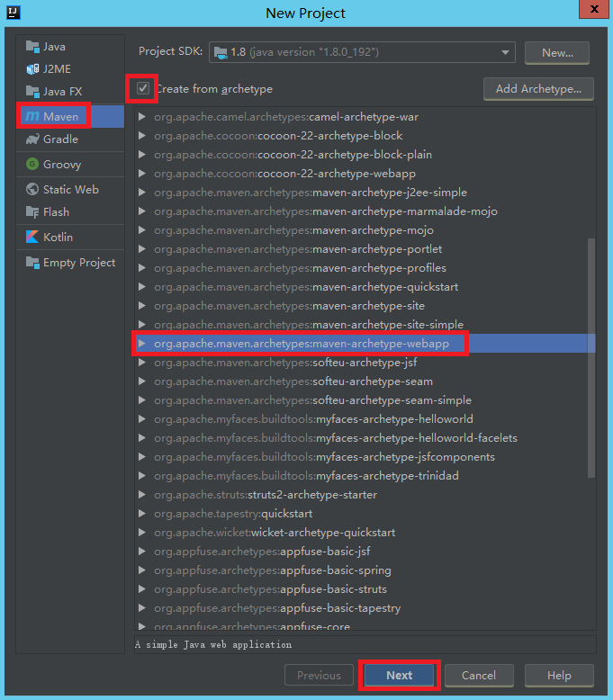Select org.apache.tapestry:quickstart row
This screenshot has width=613, height=700.
365,514
